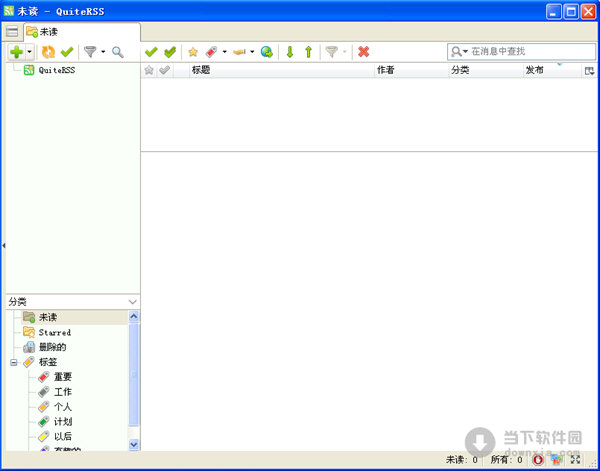Update all feeds with orange refresh icon
600x471 pixels.
tap(48, 52)
